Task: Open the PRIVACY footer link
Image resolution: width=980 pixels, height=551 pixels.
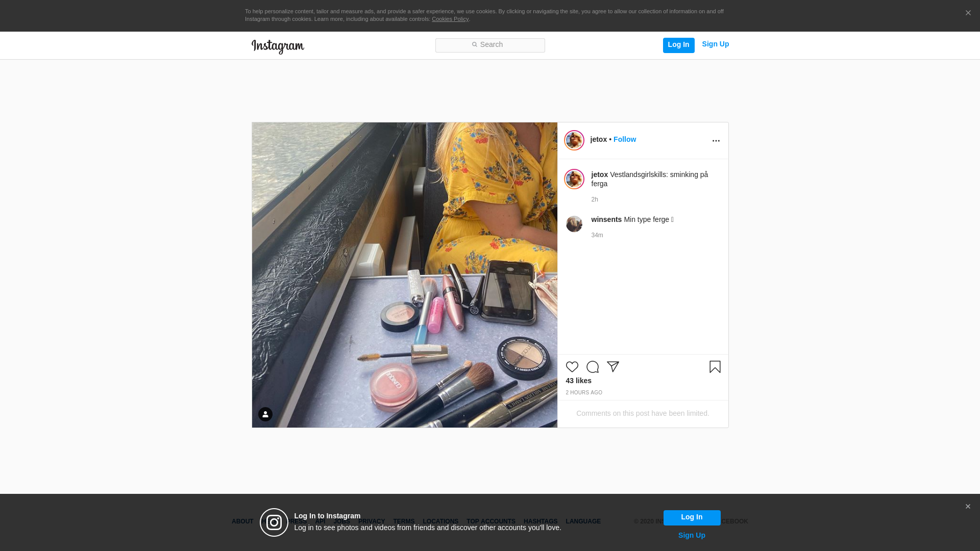Action: pyautogui.click(x=371, y=521)
